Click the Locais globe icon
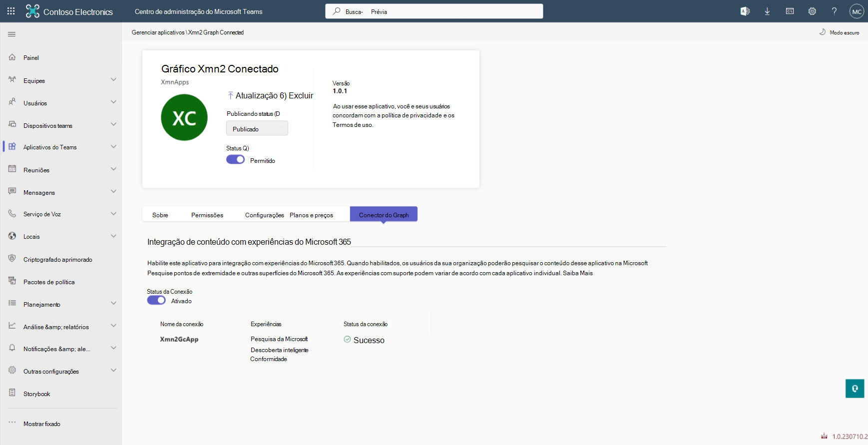 pos(12,236)
